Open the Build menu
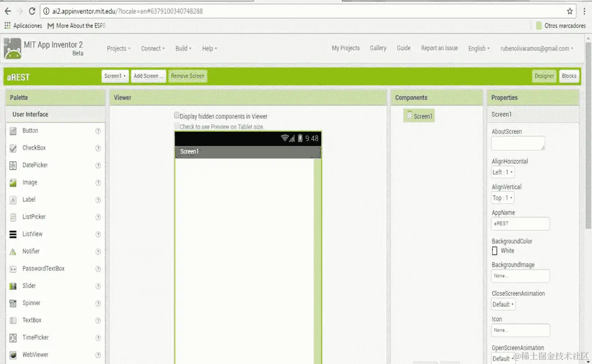 [x=184, y=48]
